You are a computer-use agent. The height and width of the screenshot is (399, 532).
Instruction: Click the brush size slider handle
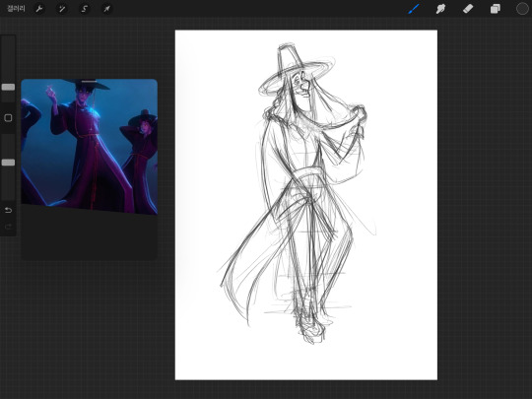[x=8, y=88]
